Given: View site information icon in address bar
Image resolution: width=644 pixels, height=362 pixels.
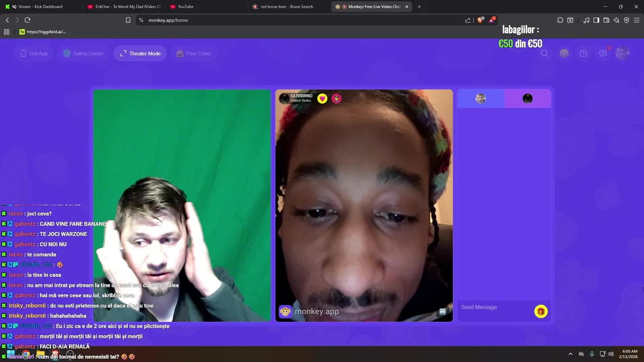Looking at the screenshot, I should (141, 20).
